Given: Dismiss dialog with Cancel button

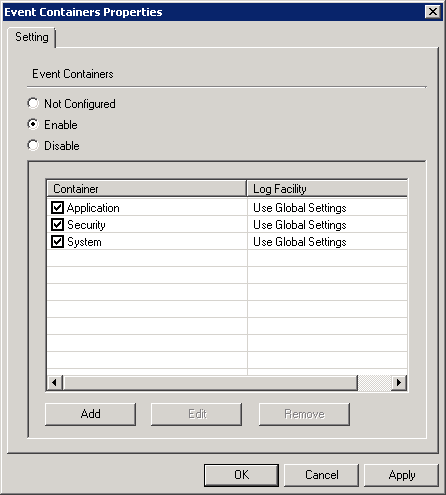Looking at the screenshot, I should [321, 475].
